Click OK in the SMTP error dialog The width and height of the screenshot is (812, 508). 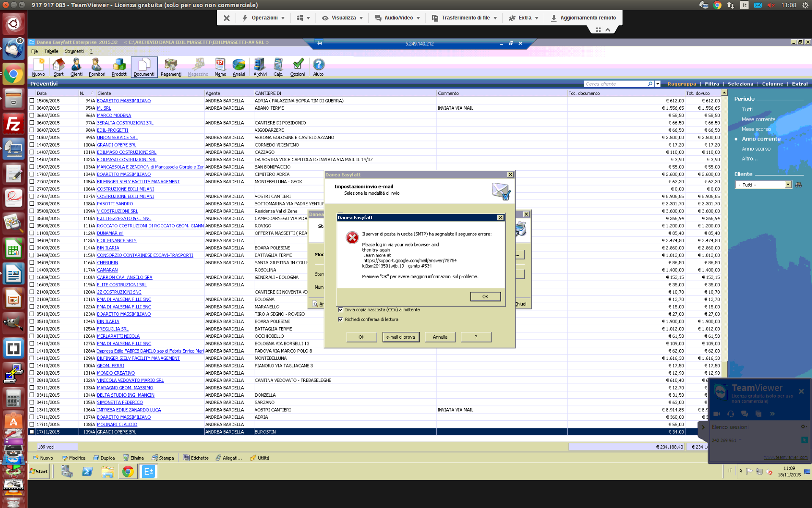(485, 296)
